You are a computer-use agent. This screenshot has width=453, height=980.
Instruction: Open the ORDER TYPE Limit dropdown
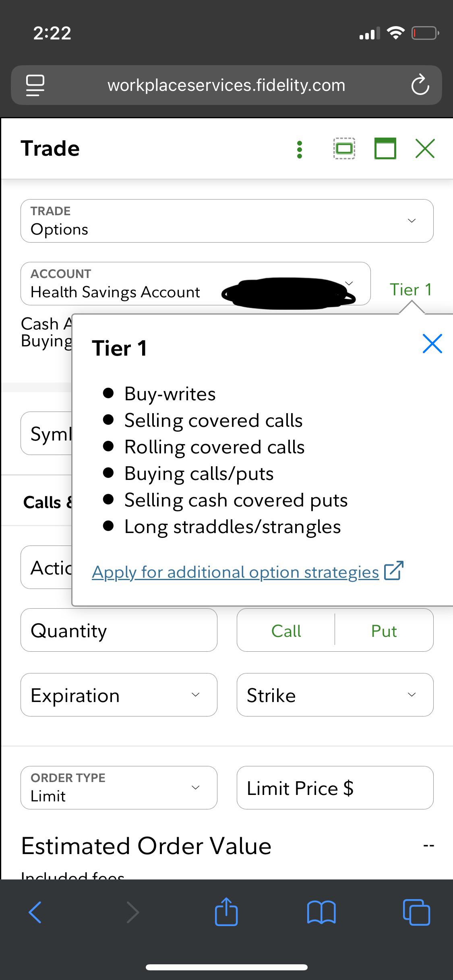pyautogui.click(x=119, y=788)
